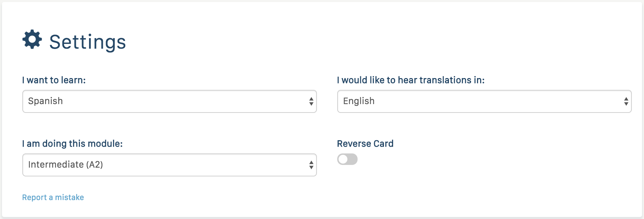Click the "Intermediate (A2)" value in the module field
Viewport: 644px width, 219px height.
65,165
